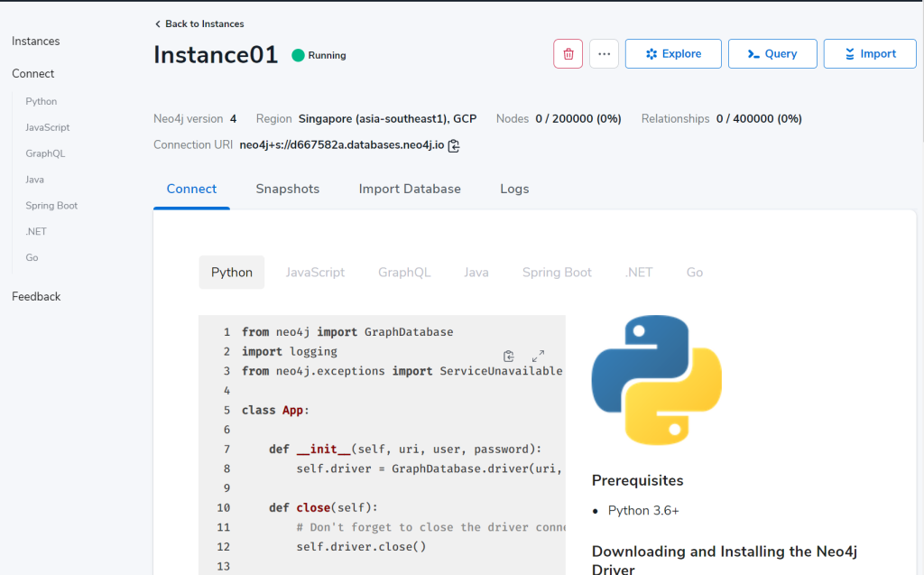Click the Relationships count 0 / 400000 (0%)

click(759, 118)
